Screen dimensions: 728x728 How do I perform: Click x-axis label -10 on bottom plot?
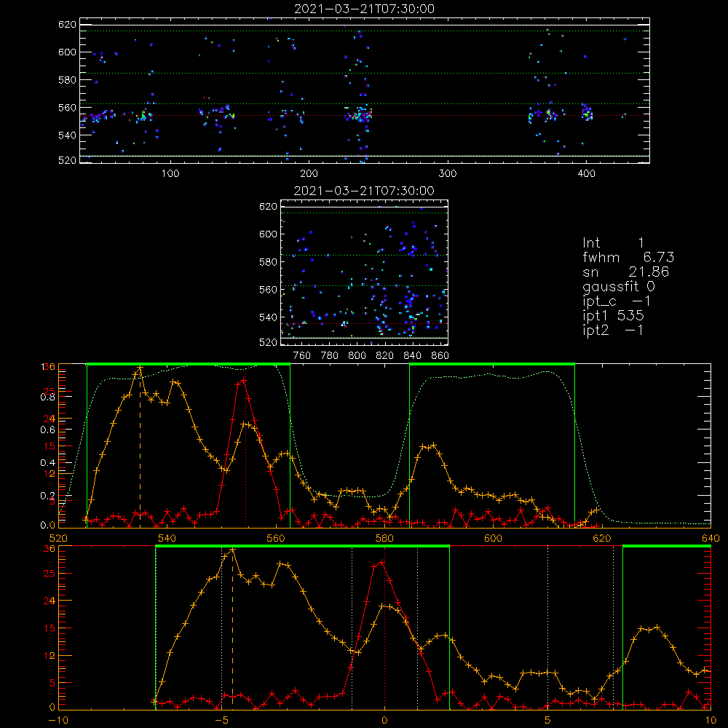pos(58,721)
